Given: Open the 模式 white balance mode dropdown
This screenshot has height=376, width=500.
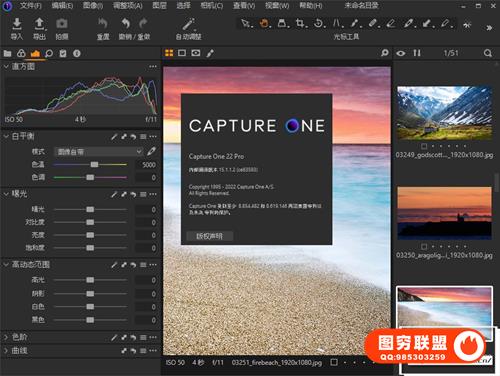Looking at the screenshot, I should tap(99, 152).
